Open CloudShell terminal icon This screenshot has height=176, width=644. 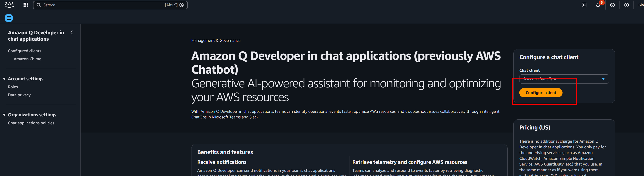584,5
